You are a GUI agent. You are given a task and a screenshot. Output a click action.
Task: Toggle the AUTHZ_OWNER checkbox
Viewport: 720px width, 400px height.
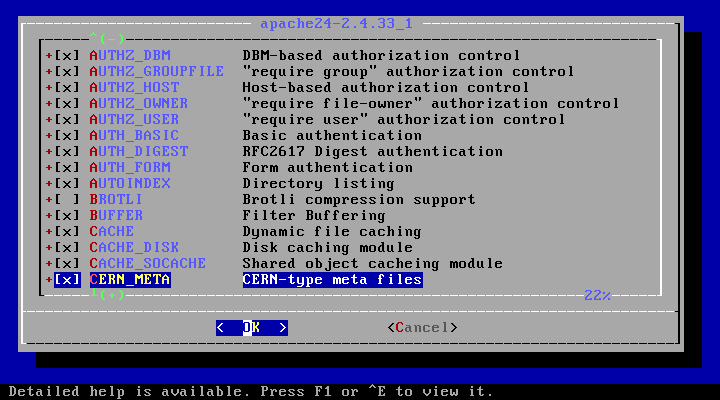point(67,104)
